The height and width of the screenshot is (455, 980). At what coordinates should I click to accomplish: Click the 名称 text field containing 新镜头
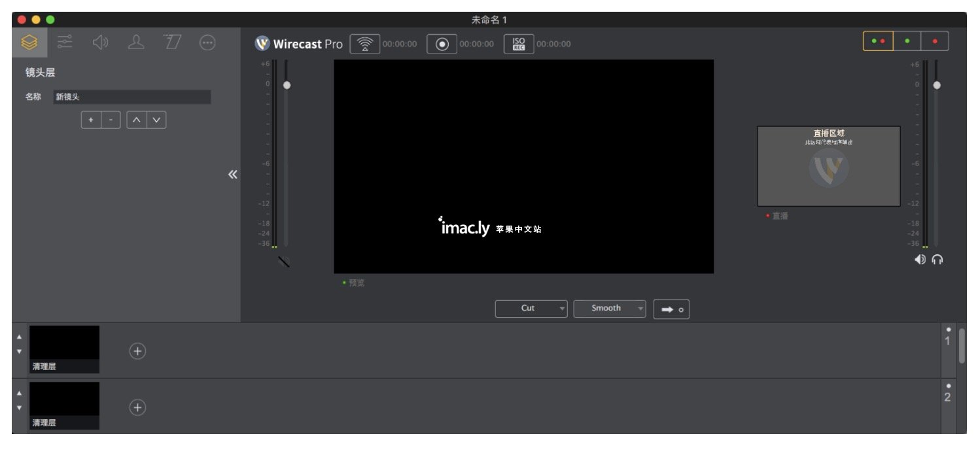pos(131,97)
